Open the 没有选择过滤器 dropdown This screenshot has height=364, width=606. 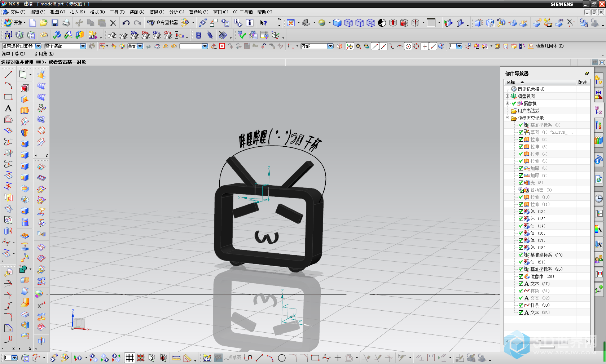(x=38, y=46)
